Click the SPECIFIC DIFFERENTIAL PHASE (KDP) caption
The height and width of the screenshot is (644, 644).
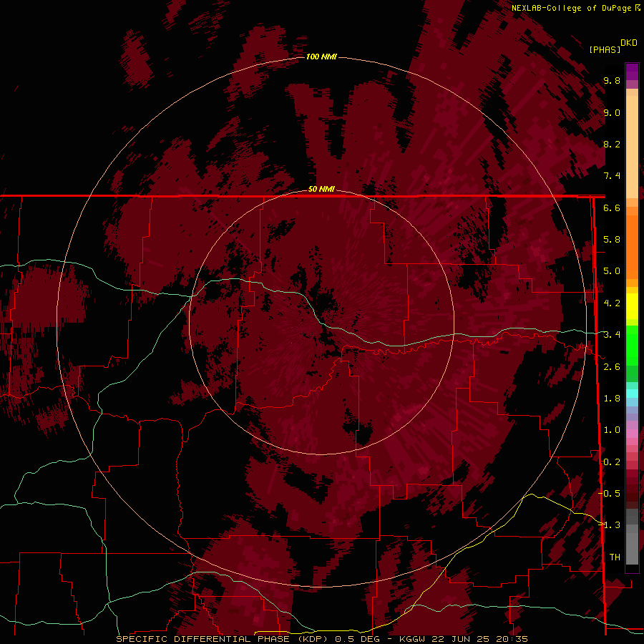[x=223, y=639]
